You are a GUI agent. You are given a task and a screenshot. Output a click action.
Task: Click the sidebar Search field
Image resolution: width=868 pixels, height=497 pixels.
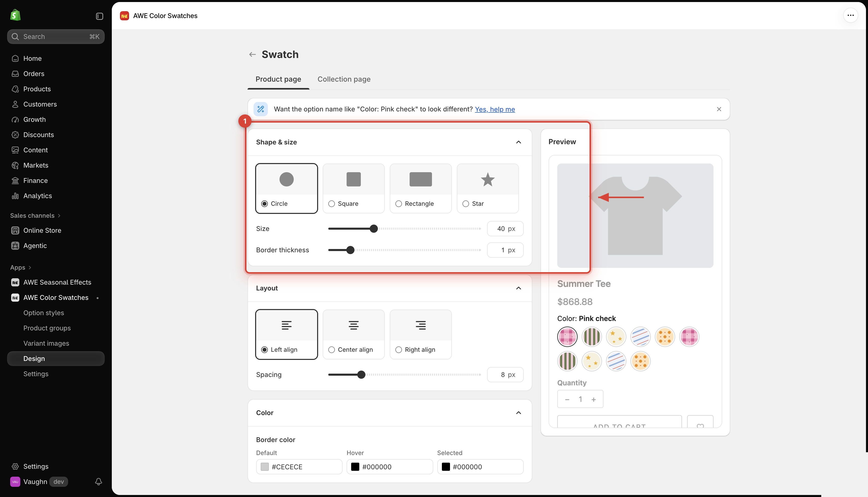coord(56,37)
